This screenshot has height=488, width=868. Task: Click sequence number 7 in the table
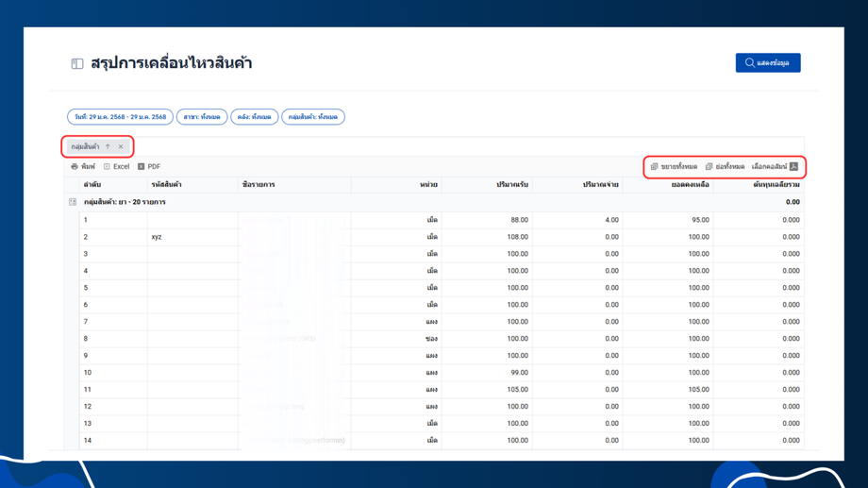pos(86,322)
